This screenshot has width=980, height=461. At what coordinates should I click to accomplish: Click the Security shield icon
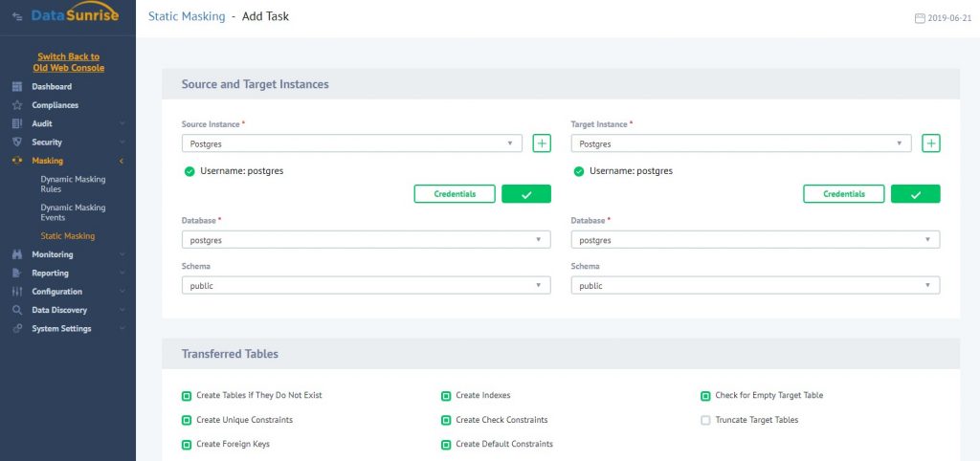pos(16,143)
